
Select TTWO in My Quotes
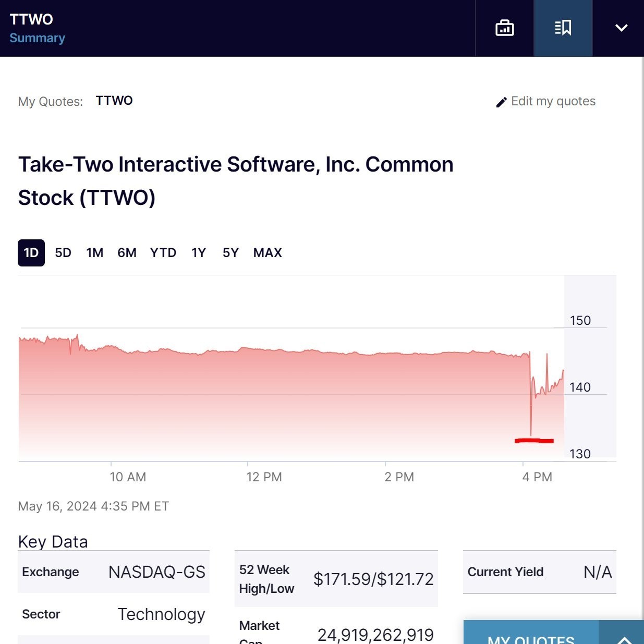tap(114, 101)
